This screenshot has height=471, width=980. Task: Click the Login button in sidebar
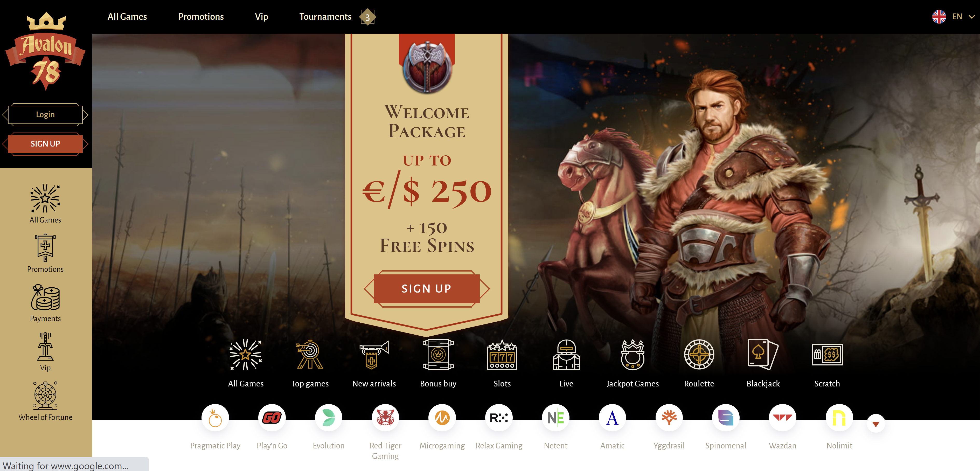[45, 115]
